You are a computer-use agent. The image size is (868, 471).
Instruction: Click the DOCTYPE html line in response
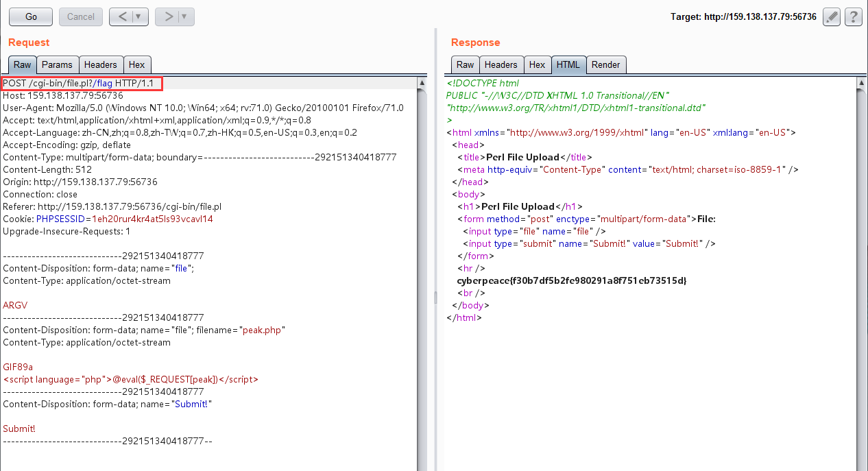pos(483,84)
